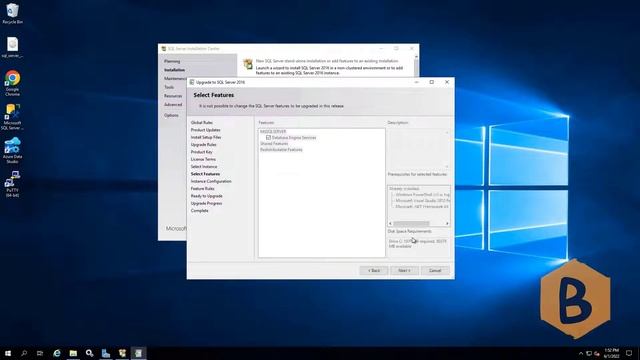The height and width of the screenshot is (360, 640).
Task: Click the prerequisites scrollbar left arrow
Action: click(390, 223)
